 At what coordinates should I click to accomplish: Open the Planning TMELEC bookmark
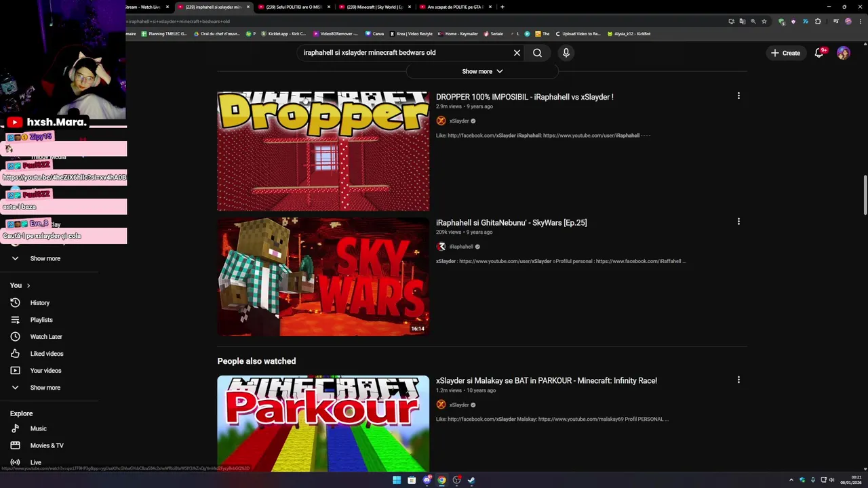164,34
